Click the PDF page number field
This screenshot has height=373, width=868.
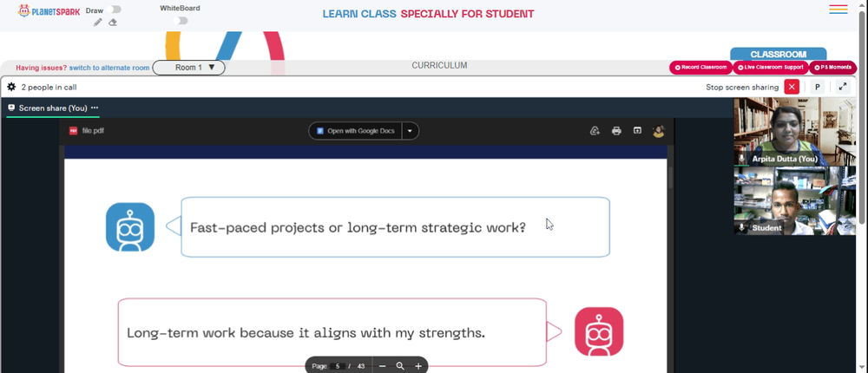pyautogui.click(x=338, y=366)
